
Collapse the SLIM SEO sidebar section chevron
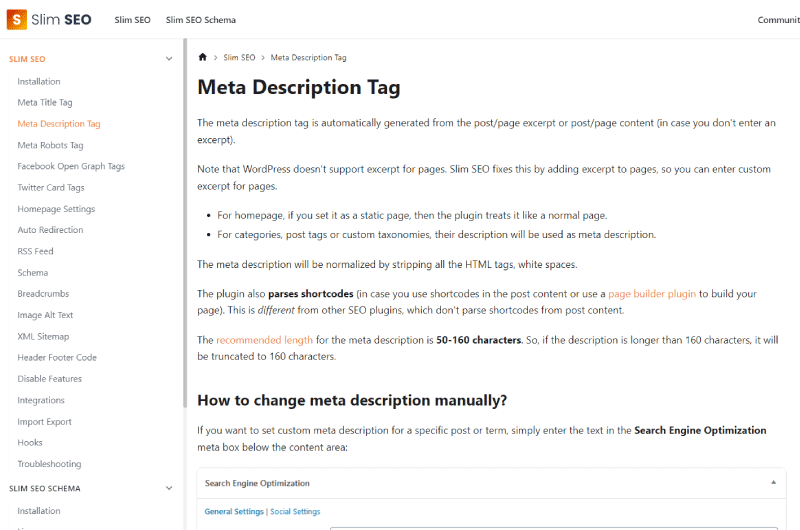pos(169,59)
